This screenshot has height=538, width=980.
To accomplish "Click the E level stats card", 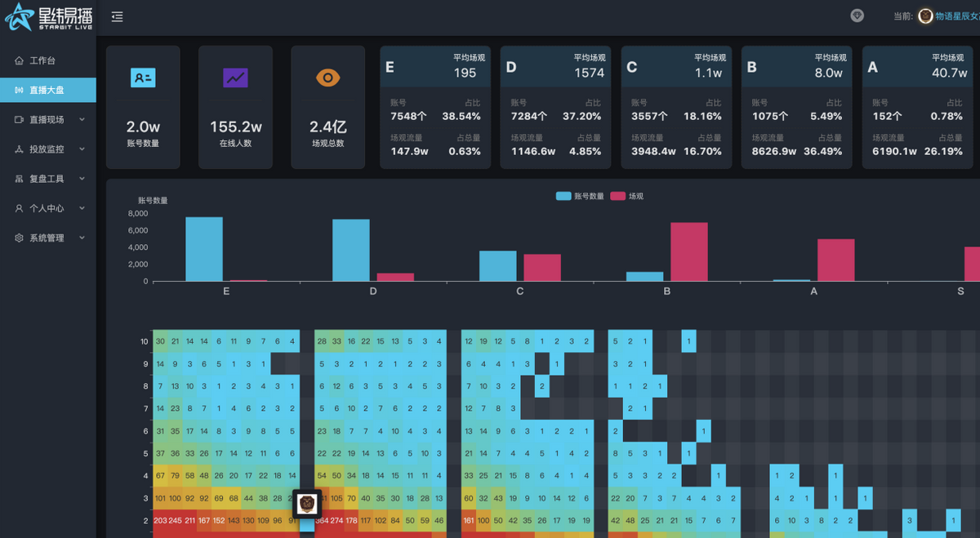I will (x=435, y=107).
